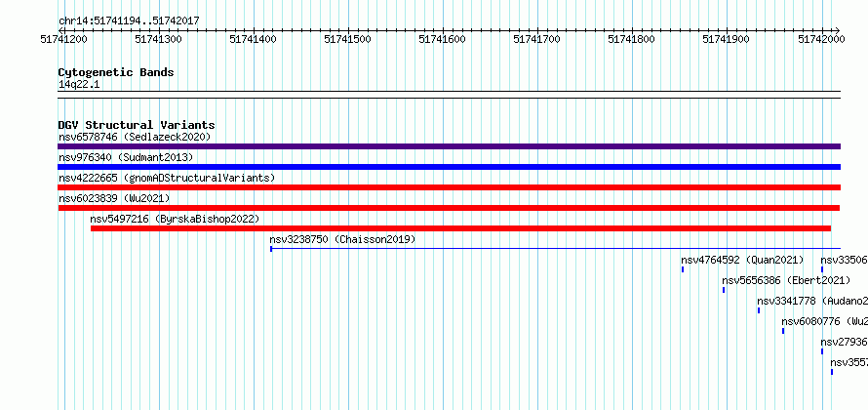Viewport: 868px width, 410px height.
Task: Click ruler position 51741800
Action: (632, 39)
